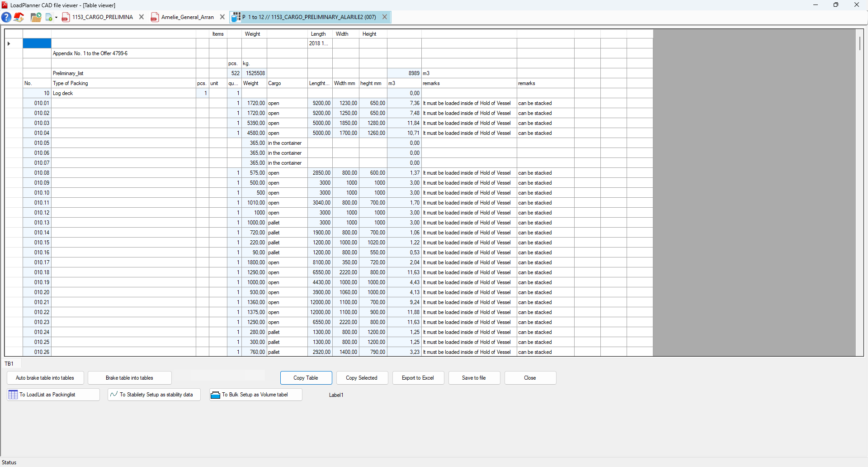This screenshot has height=467, width=868.
Task: Close the Amelie_General_Arran tab
Action: coord(222,17)
